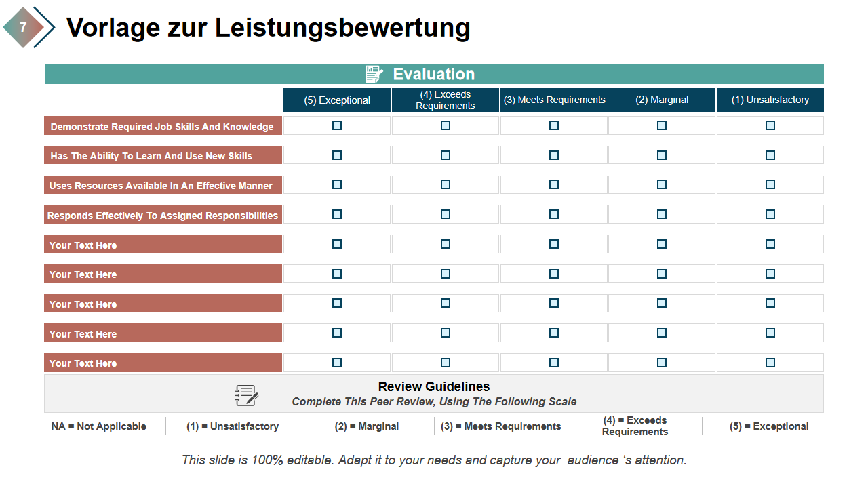Screen dimensions: 868x488
Task: Tick Marginal for Responds Effectively To Assigned Responsibilities
Action: (x=662, y=214)
